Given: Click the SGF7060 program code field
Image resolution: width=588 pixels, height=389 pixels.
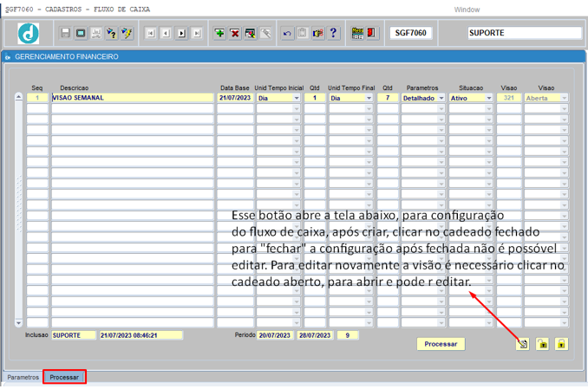Looking at the screenshot, I should point(410,33).
